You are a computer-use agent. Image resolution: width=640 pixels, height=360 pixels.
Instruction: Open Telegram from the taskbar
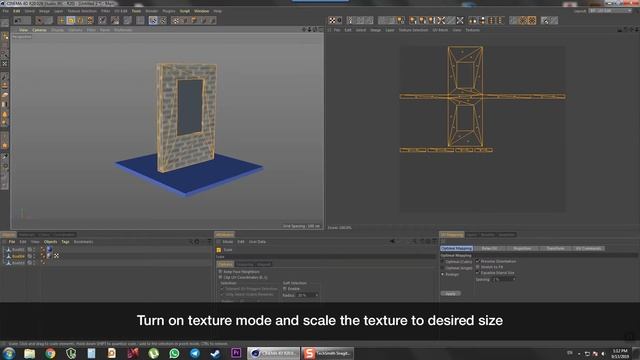click(x=195, y=353)
